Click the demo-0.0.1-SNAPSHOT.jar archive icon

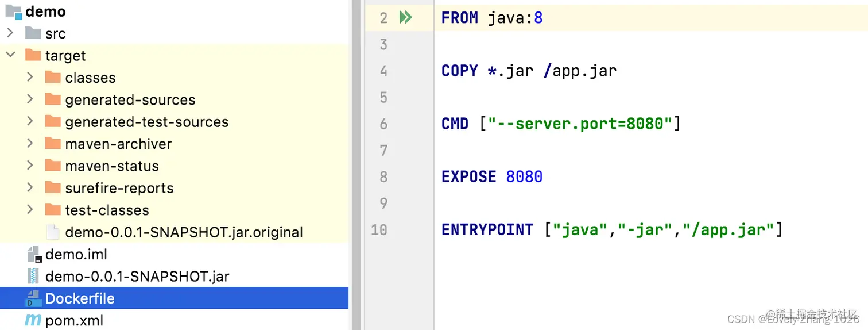click(33, 276)
